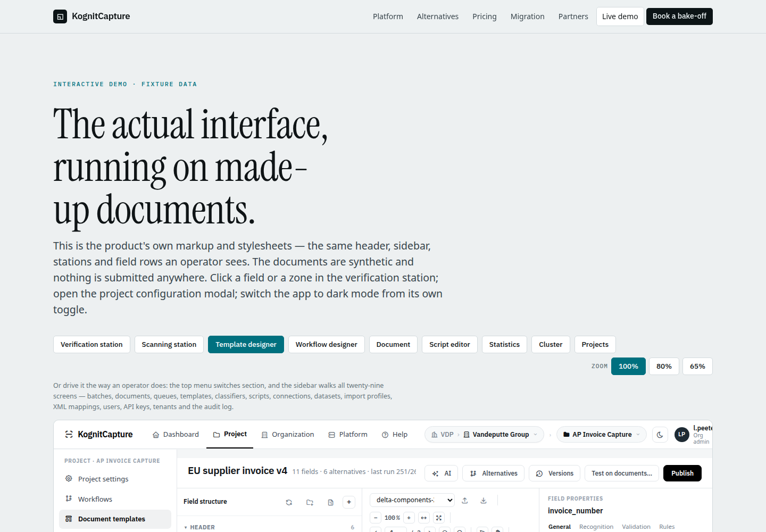The width and height of the screenshot is (766, 532).
Task: Click the Test on documents button
Action: pyautogui.click(x=622, y=473)
